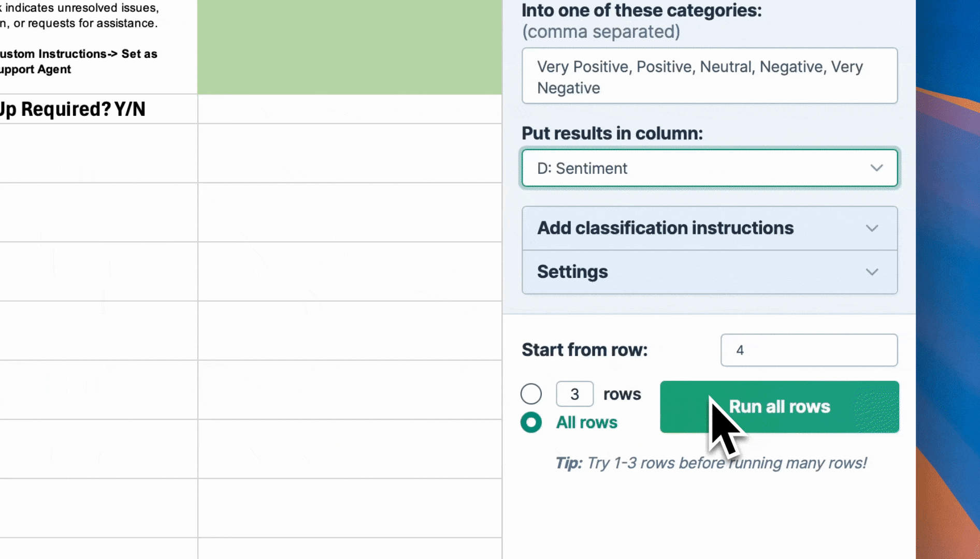Click the categories text box

(710, 76)
